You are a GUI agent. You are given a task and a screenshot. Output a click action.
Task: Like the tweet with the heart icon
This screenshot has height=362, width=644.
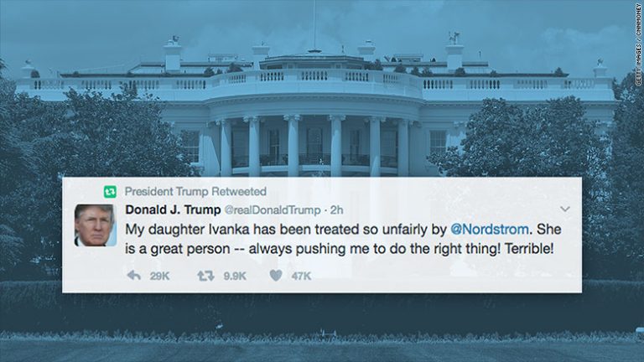274,275
